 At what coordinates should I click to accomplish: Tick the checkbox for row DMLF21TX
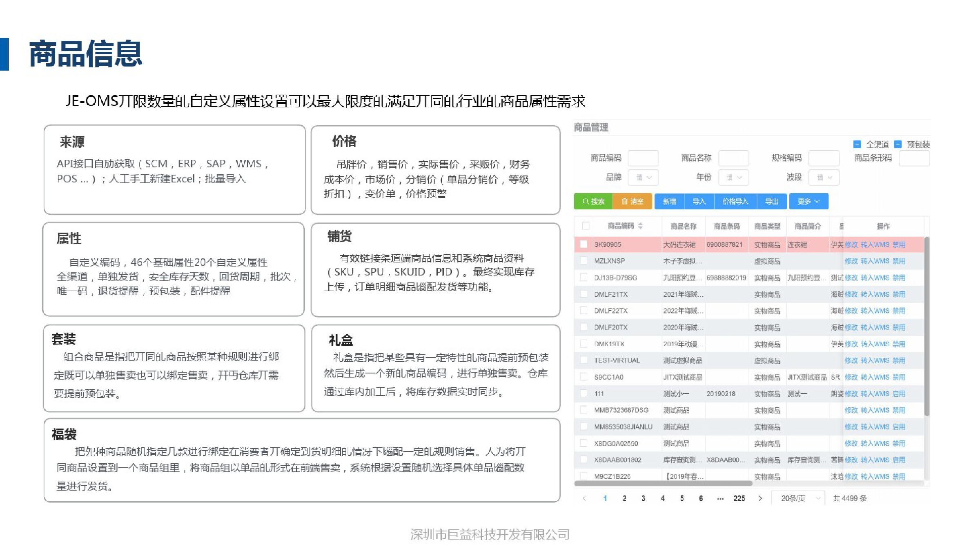coord(584,294)
